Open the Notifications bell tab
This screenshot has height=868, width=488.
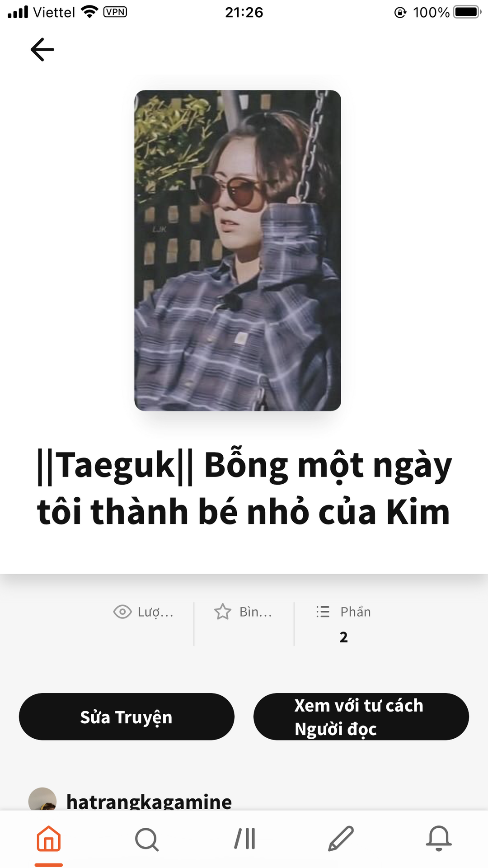point(439,839)
